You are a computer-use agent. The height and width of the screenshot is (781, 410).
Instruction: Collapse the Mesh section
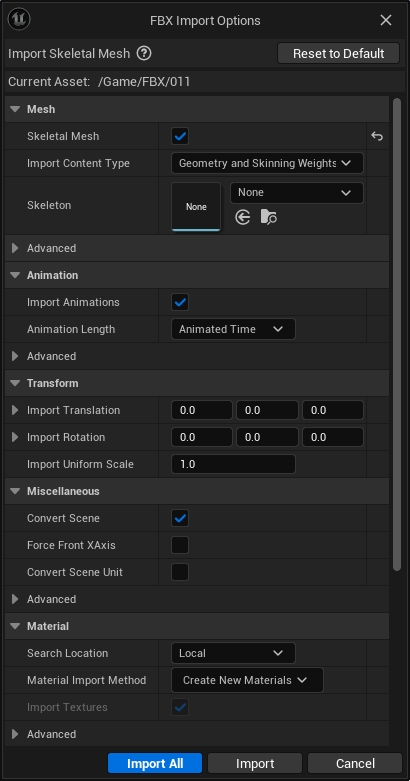coord(15,109)
